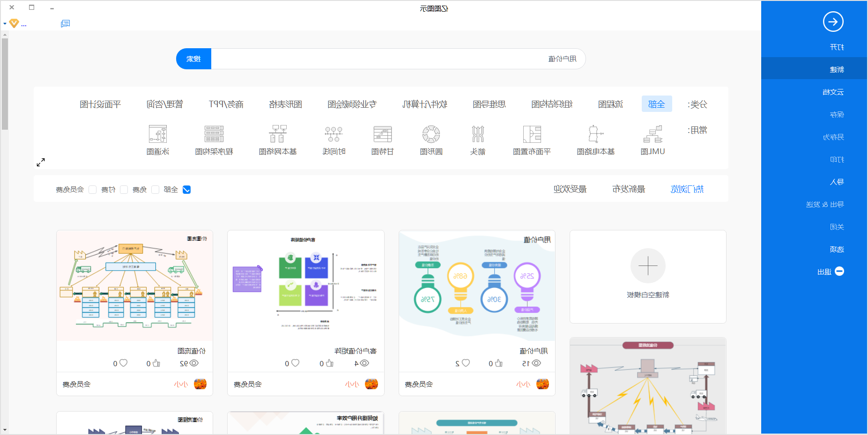
Task: Click the circled back arrow icon
Action: click(833, 22)
